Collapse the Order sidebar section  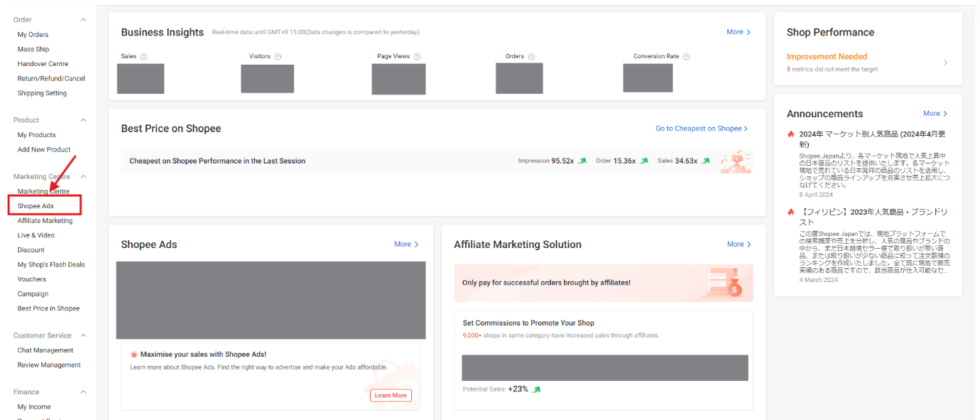click(84, 20)
